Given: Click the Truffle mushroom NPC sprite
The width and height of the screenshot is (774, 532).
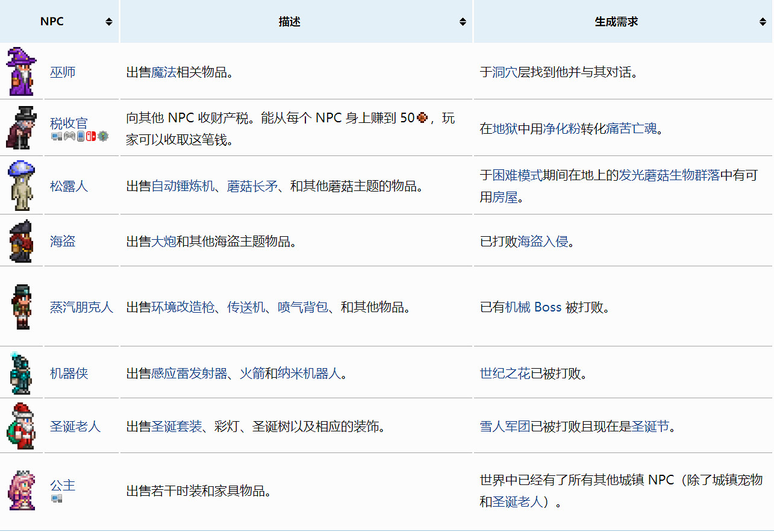Looking at the screenshot, I should click(x=21, y=185).
